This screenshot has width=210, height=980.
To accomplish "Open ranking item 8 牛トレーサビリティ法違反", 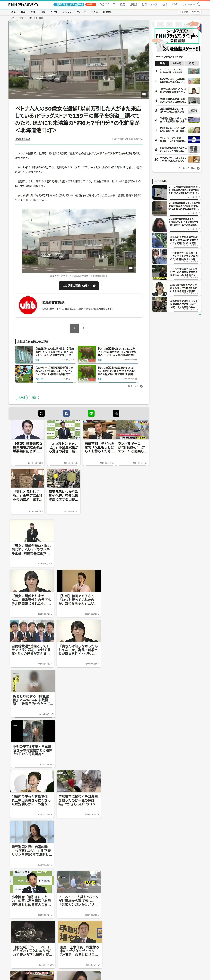I will 177,140.
